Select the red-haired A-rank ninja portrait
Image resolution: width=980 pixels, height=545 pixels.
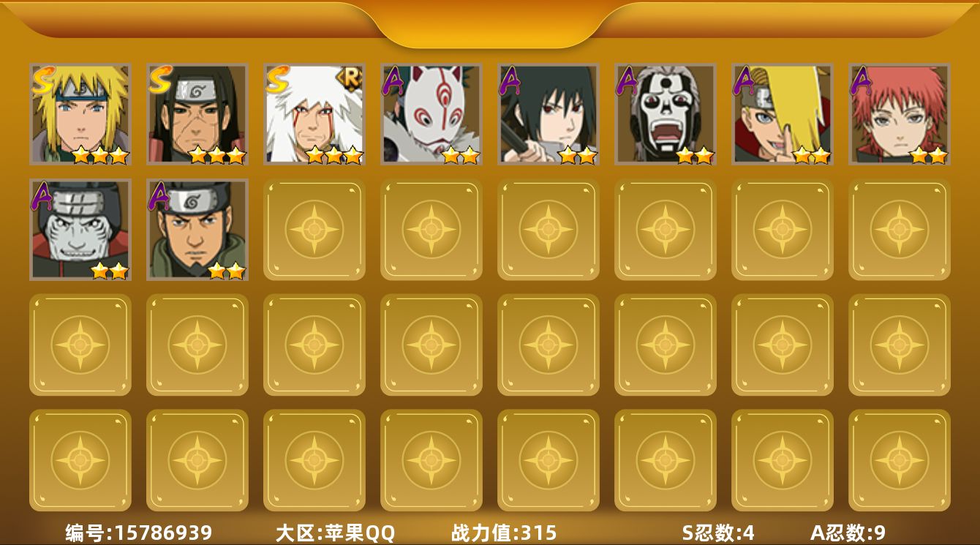coord(900,114)
